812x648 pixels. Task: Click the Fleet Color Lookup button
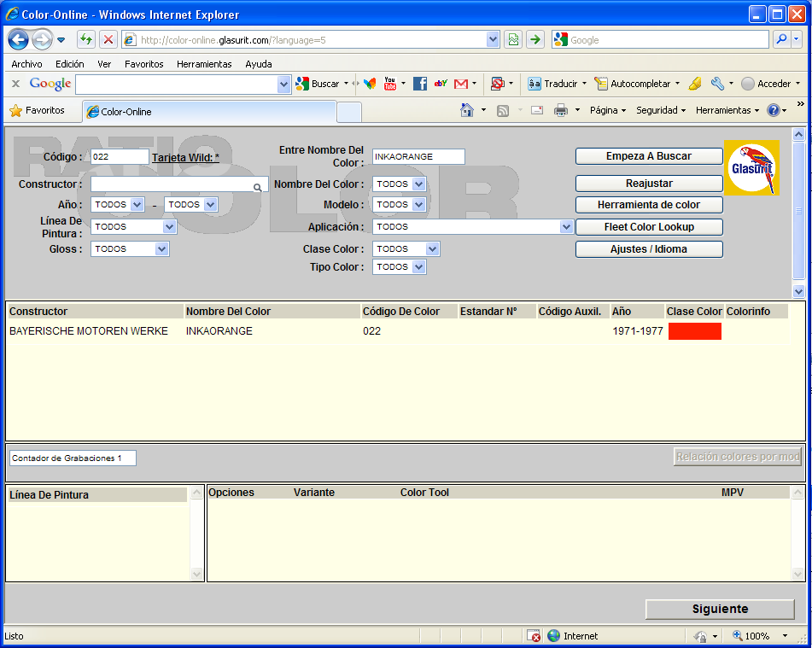pyautogui.click(x=649, y=227)
